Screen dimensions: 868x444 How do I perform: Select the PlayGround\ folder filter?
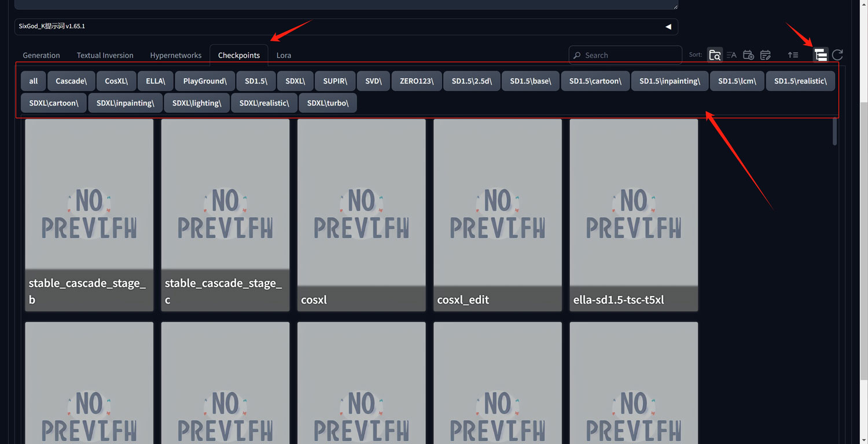coord(204,81)
